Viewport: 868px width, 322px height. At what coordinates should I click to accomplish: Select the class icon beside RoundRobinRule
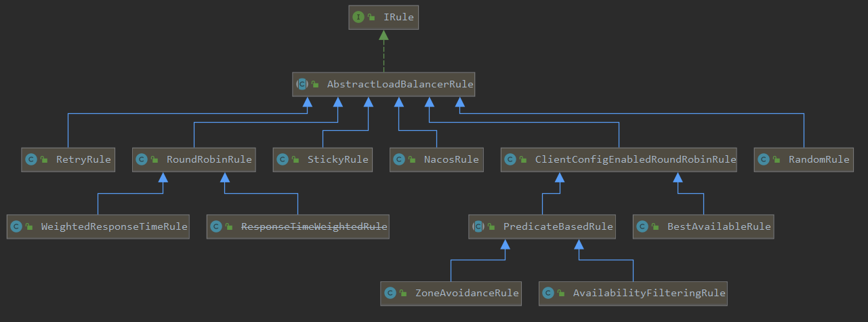click(x=142, y=160)
